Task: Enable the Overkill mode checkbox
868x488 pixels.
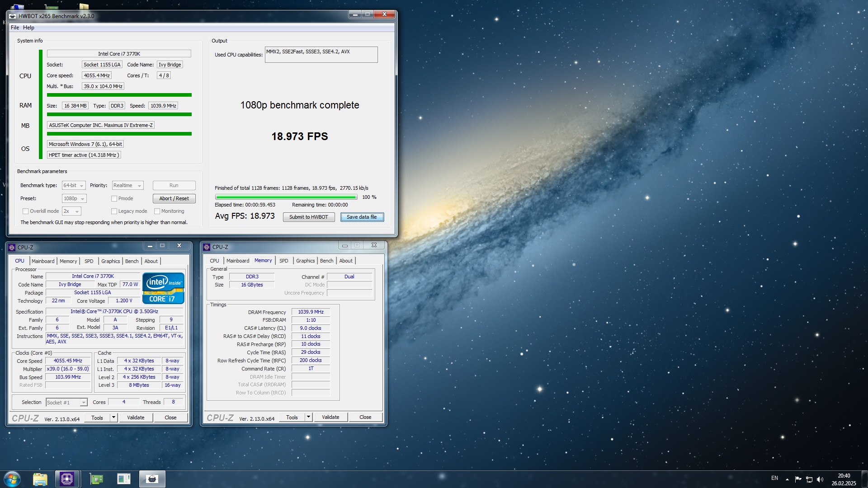Action: (x=26, y=211)
